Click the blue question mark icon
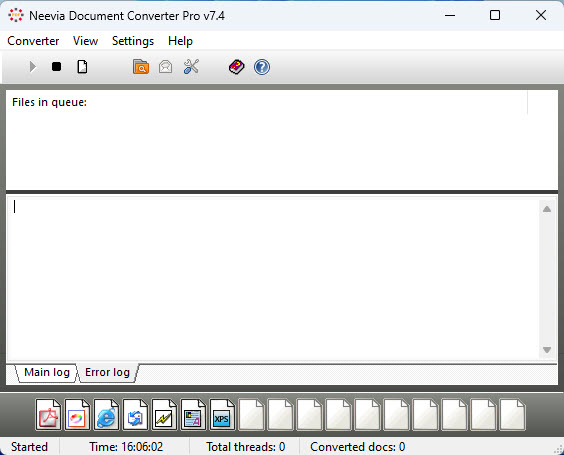 coord(261,67)
